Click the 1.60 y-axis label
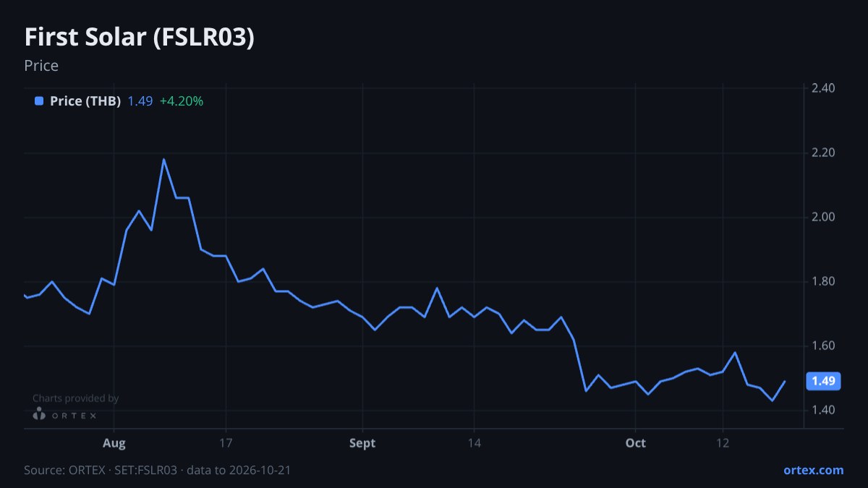Screen dimensions: 868x488 [x=824, y=346]
